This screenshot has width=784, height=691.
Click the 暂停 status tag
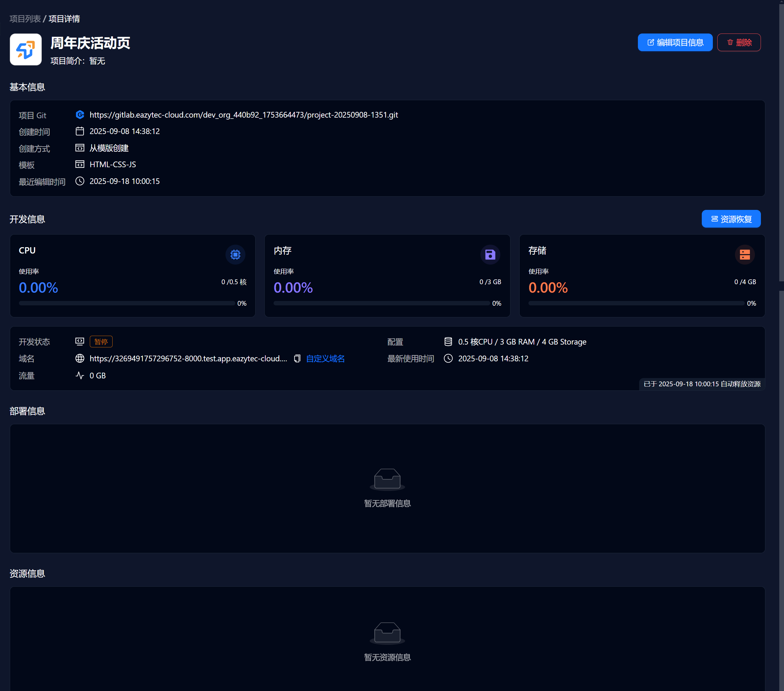coord(101,342)
